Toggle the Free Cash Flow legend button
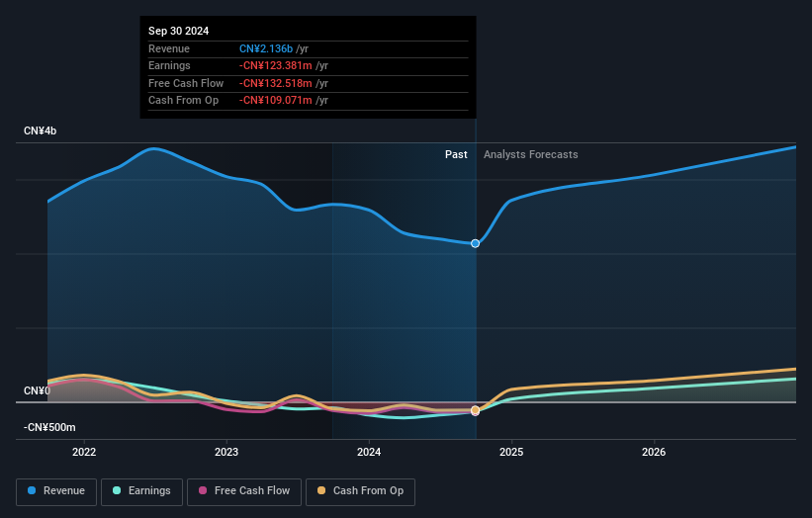Screen dimensions: 812x518 tap(244, 491)
